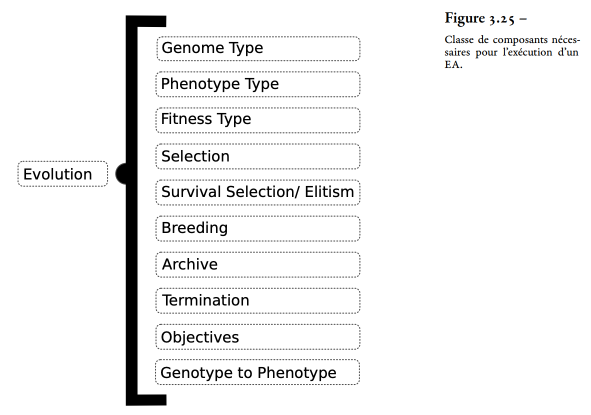
Task: Click the word Elitism in the diagram
Action: [x=329, y=192]
